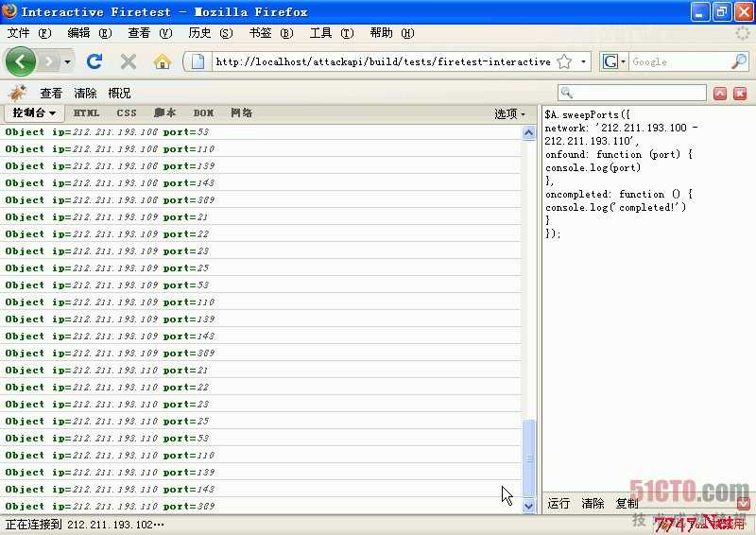Click log row ip 212.211.193.109 port=21
Image resolution: width=756 pixels, height=535 pixels.
(x=261, y=217)
